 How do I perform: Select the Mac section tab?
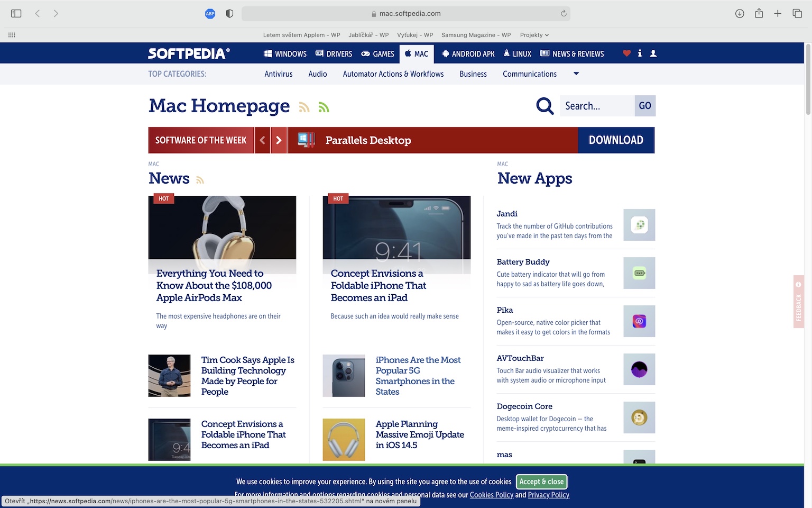pyautogui.click(x=417, y=53)
